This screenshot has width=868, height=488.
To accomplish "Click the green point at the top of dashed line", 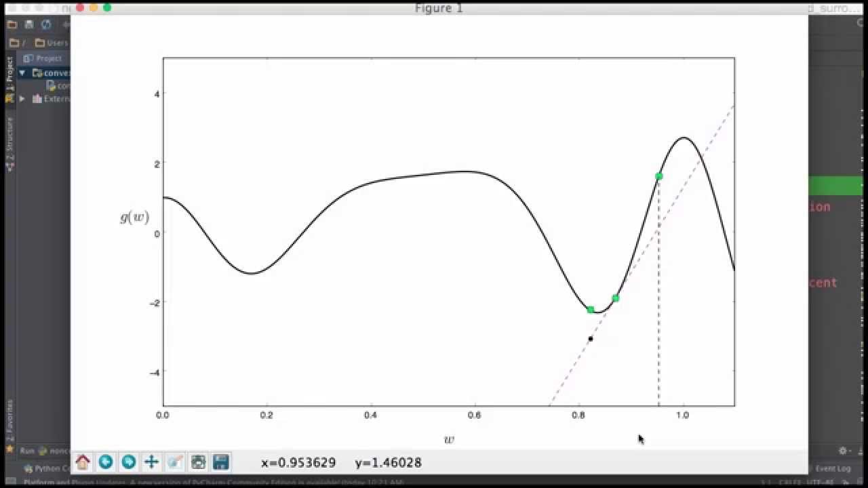I will click(x=658, y=176).
